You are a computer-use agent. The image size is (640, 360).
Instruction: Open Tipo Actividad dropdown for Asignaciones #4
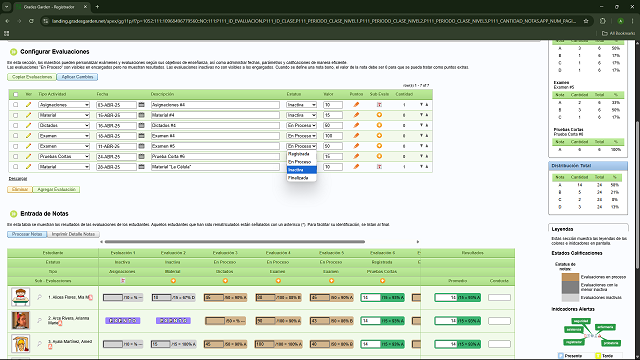pos(64,105)
